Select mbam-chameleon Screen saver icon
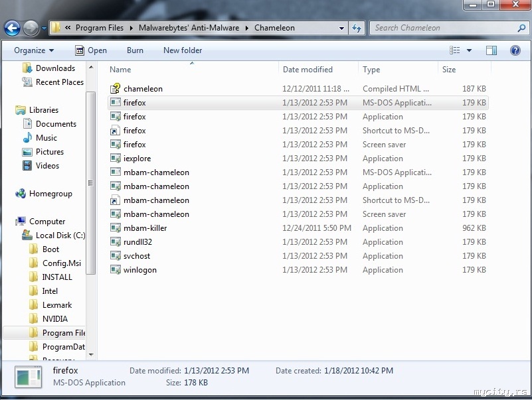 116,214
